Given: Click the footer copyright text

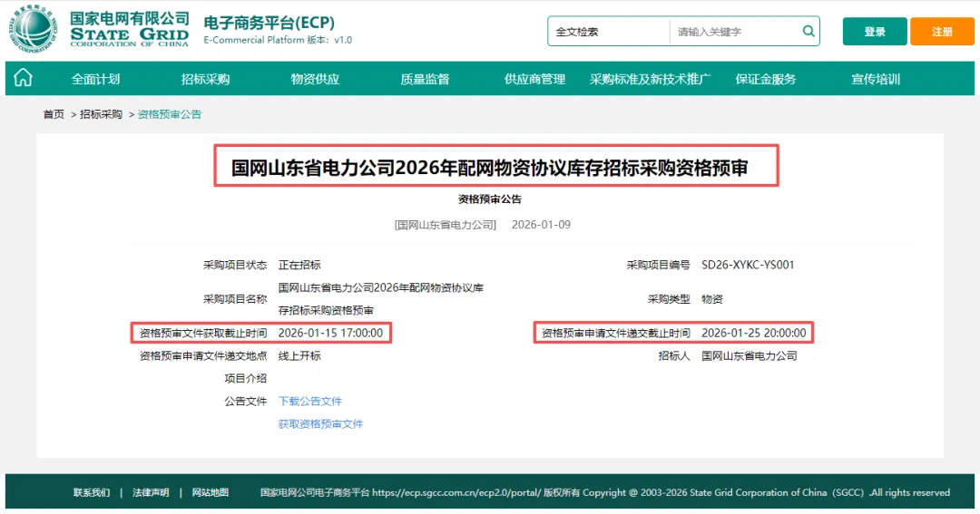Looking at the screenshot, I should [605, 493].
